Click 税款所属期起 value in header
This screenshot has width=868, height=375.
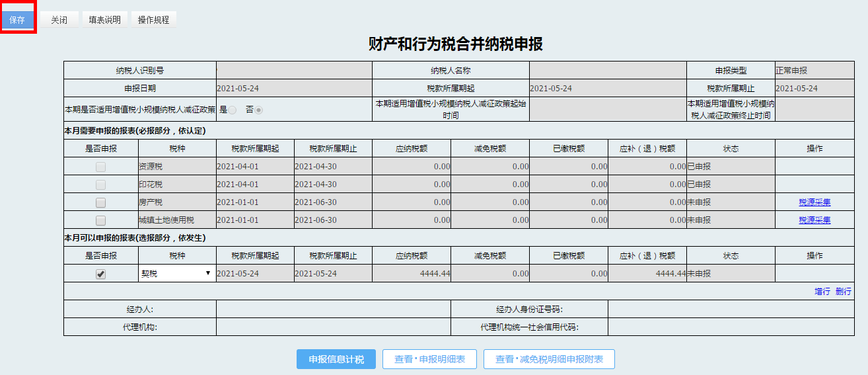click(x=551, y=89)
